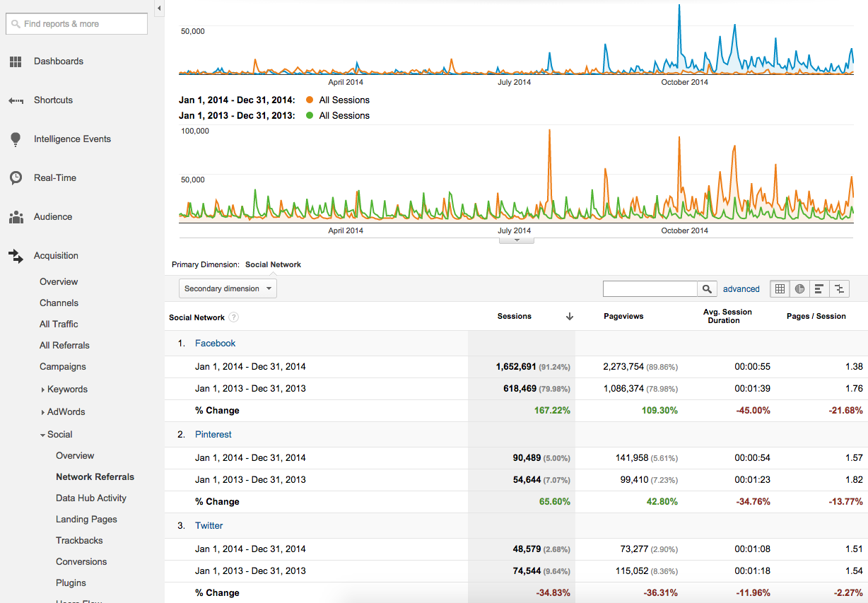Click the chart collapse handle below graph

(x=517, y=240)
